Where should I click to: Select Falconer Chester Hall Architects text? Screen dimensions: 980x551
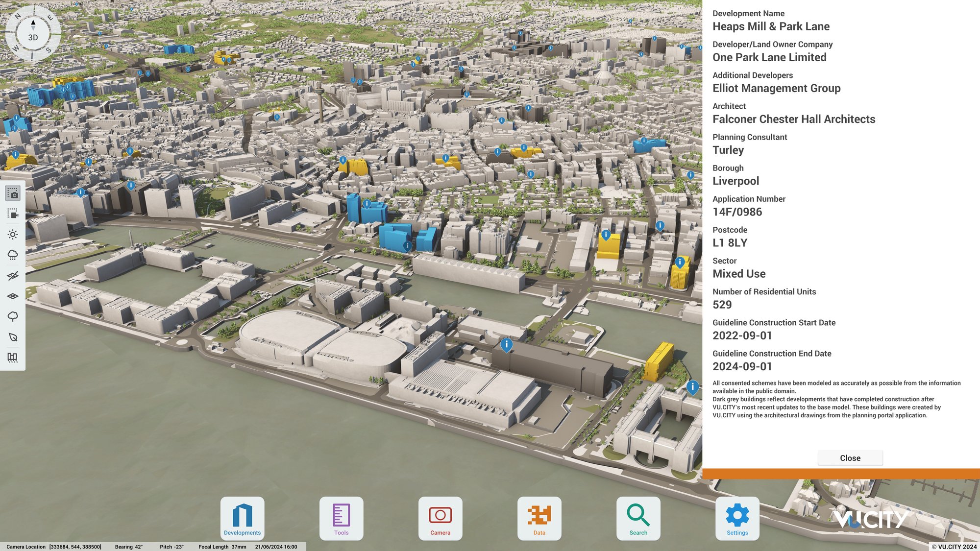pos(794,119)
